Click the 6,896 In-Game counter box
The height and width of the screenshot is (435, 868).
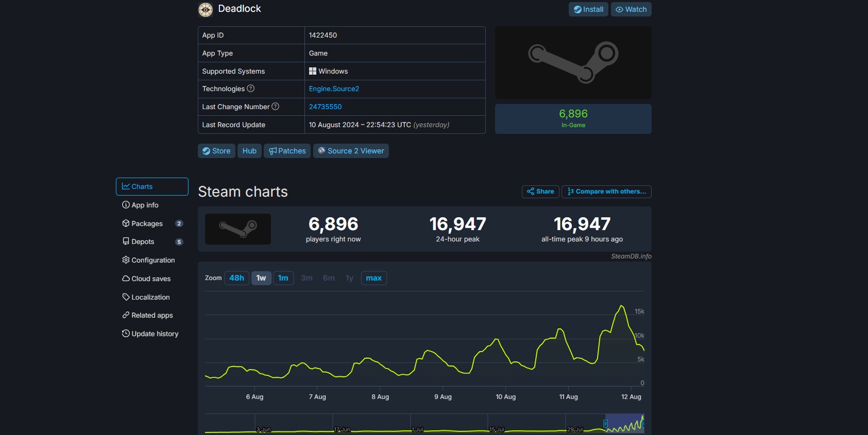point(573,119)
